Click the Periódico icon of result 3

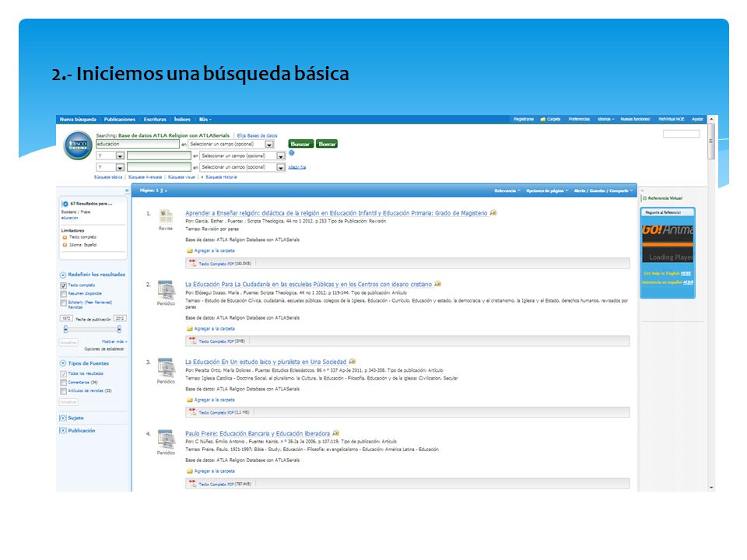[x=166, y=368]
